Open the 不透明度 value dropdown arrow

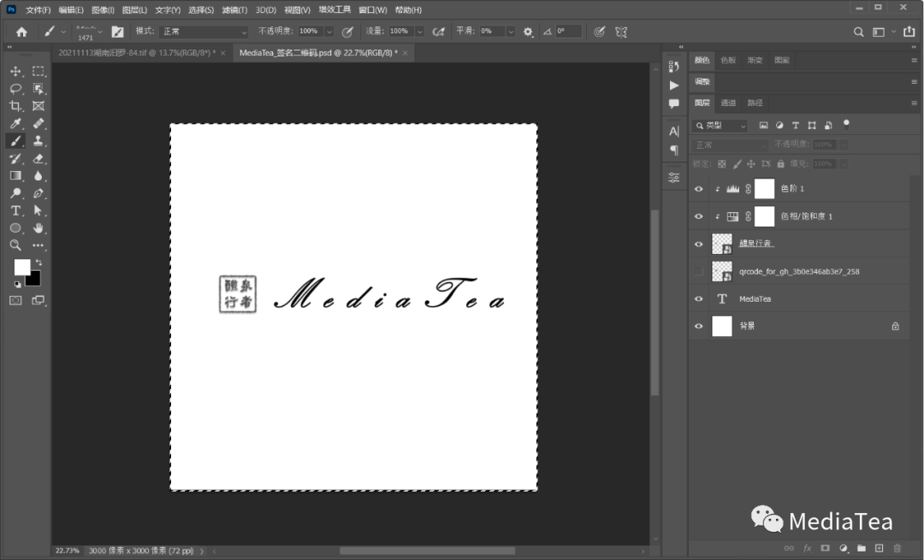[329, 32]
